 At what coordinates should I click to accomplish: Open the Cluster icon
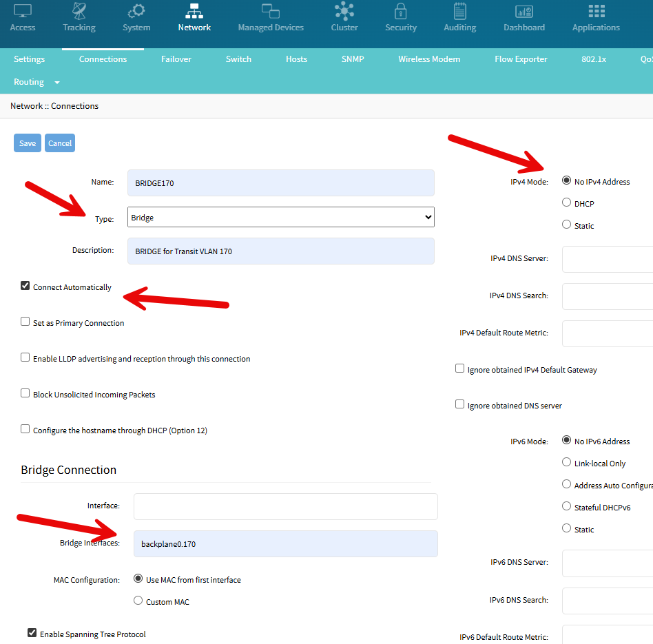(x=344, y=12)
